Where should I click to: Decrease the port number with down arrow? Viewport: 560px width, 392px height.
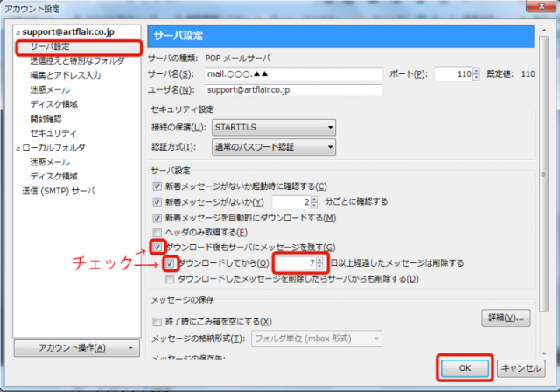[476, 77]
